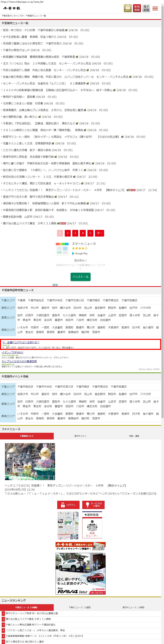Open the 千葉日報オンラインTOP breadcrumb link
This screenshot has width=164, height=644.
point(13,16)
